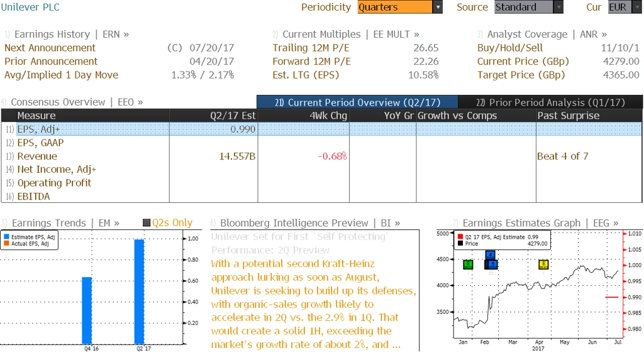The image size is (644, 353).
Task: Click Current Price value 4279.00
Action: 621,62
